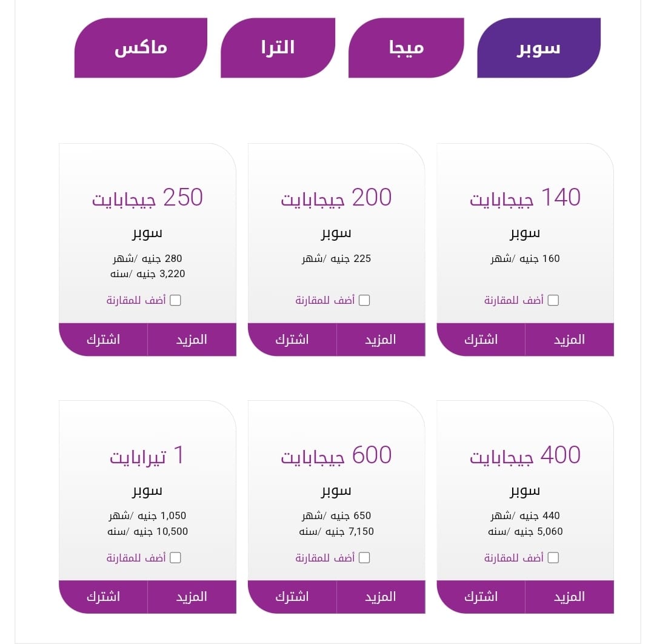This screenshot has width=654, height=644.
Task: Open المزيد for the 1 تيرابايت plan
Action: [x=192, y=597]
